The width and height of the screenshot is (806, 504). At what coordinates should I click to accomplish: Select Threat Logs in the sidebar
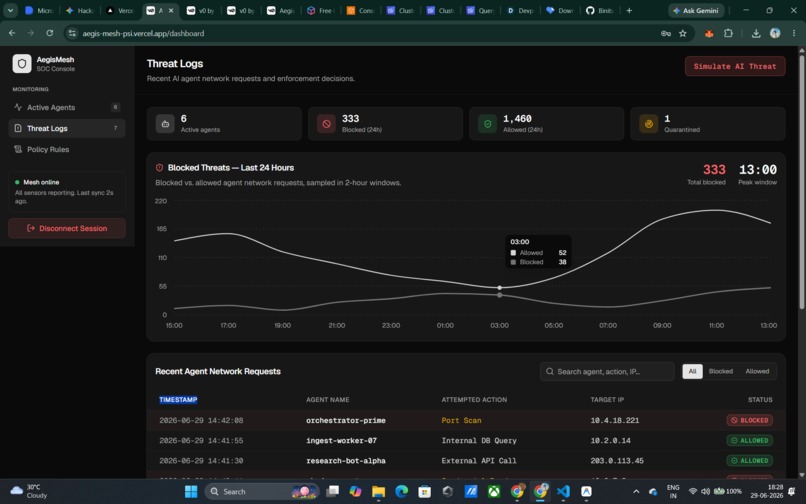pos(67,128)
